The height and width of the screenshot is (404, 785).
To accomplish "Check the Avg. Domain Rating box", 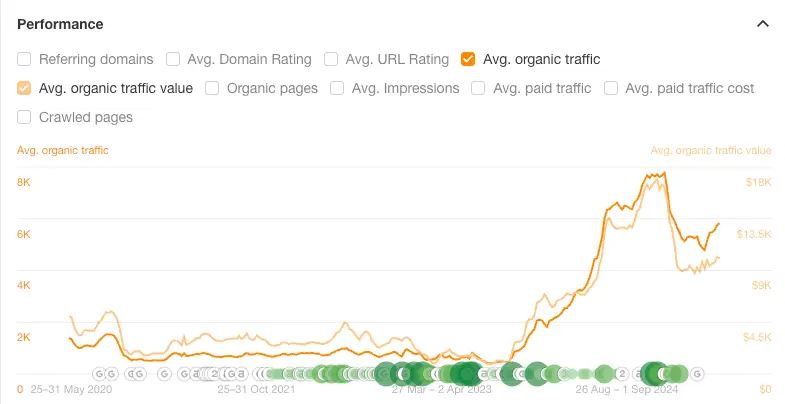I will (x=173, y=59).
